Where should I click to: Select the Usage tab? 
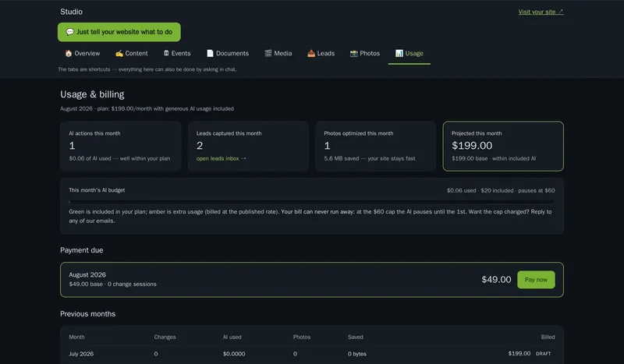409,53
